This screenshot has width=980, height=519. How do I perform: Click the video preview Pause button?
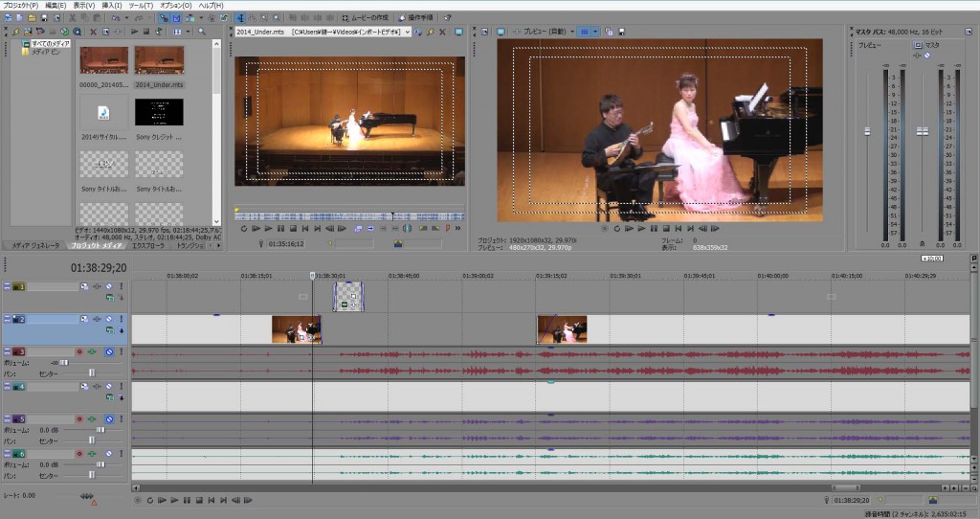click(x=654, y=229)
